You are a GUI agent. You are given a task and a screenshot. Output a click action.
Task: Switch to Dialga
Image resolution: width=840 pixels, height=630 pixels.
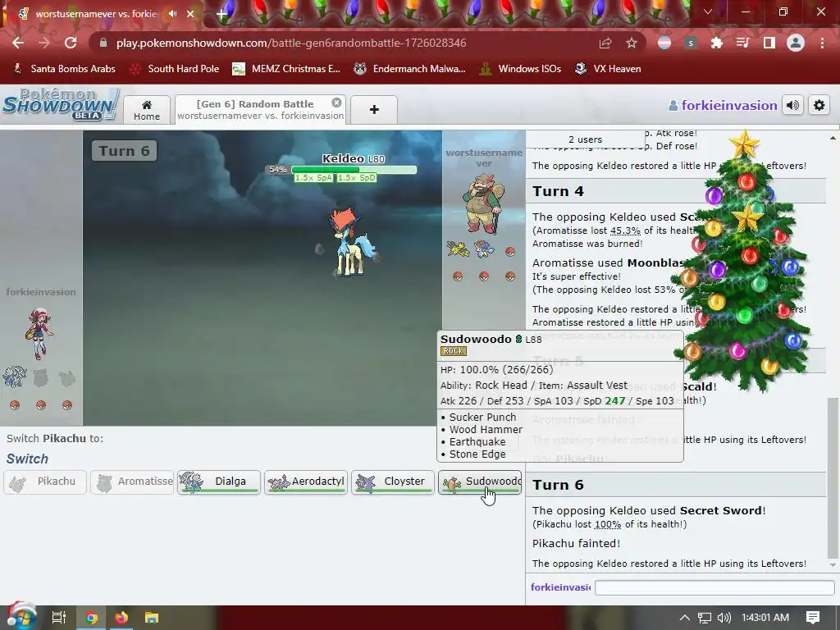tap(219, 482)
